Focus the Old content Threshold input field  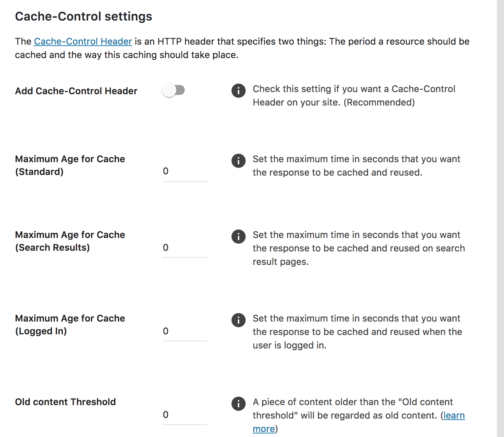pyautogui.click(x=184, y=415)
